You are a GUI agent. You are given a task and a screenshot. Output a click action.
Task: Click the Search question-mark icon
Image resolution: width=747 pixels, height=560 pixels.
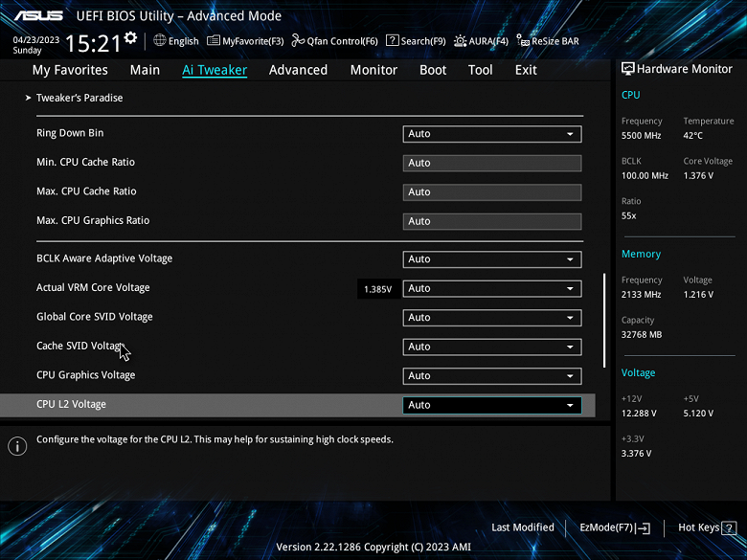click(392, 40)
